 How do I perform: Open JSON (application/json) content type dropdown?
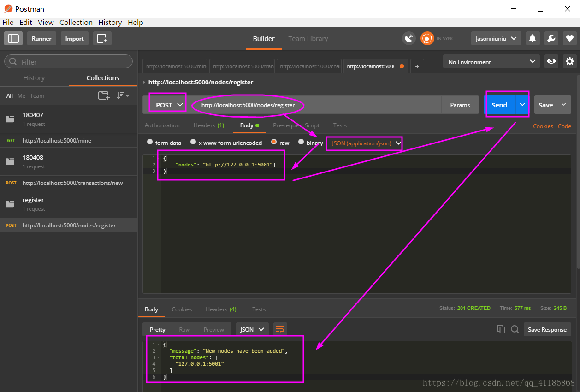(366, 143)
